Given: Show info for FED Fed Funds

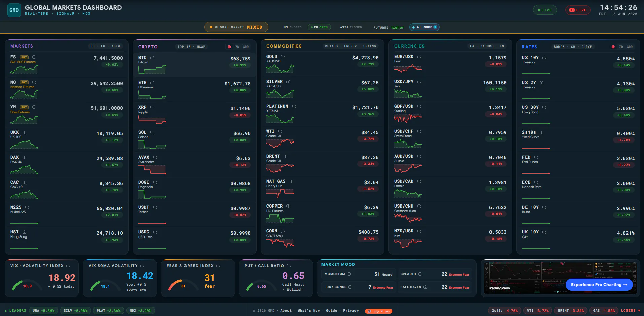Looking at the screenshot, I should 536,157.
